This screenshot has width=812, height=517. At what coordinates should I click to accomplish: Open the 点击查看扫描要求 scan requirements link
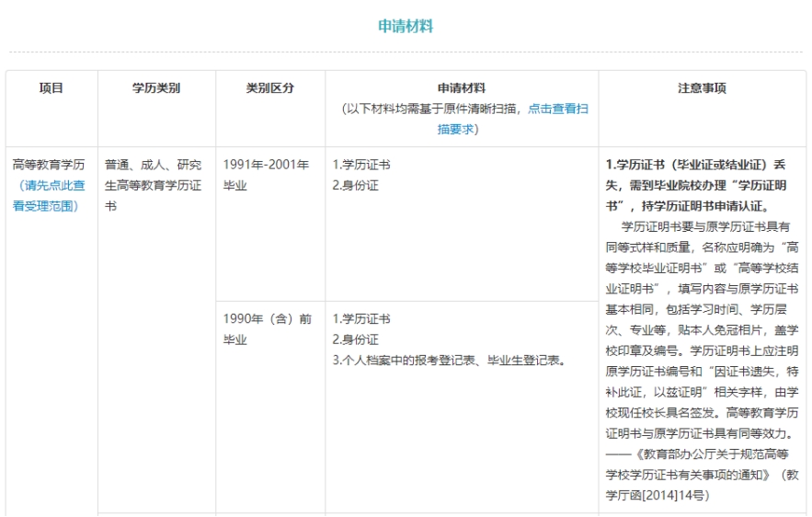tap(558, 109)
